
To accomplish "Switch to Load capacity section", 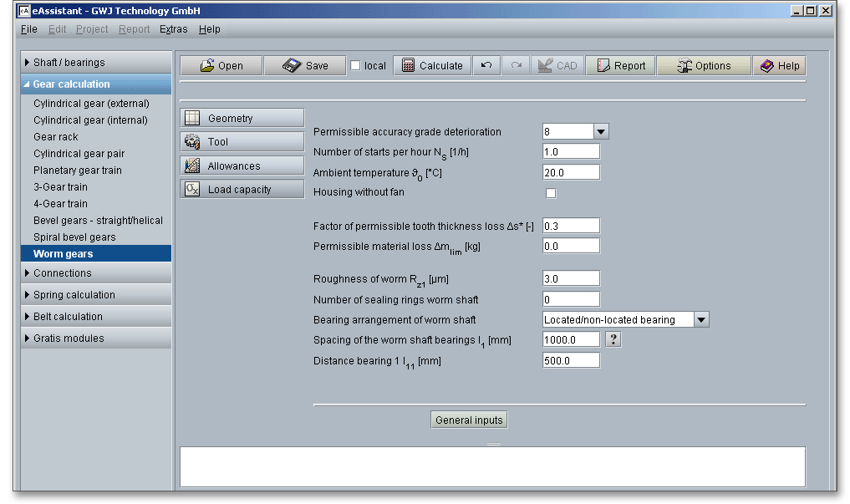I will [242, 190].
